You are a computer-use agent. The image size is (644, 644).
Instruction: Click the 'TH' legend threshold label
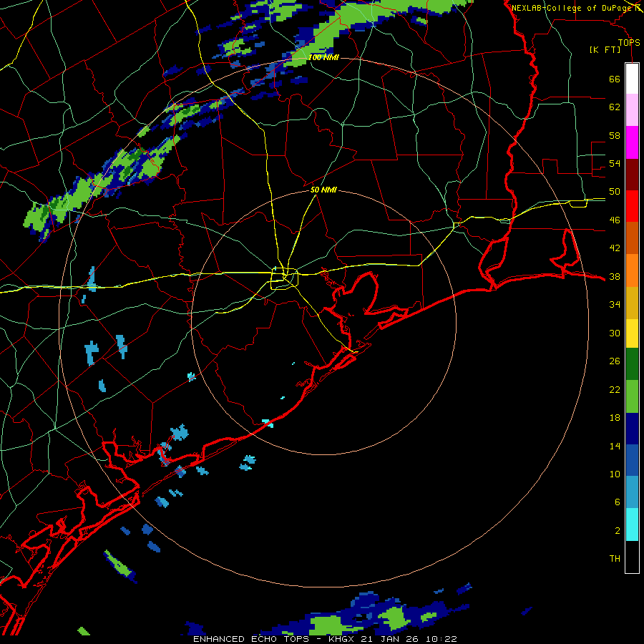[x=615, y=559]
